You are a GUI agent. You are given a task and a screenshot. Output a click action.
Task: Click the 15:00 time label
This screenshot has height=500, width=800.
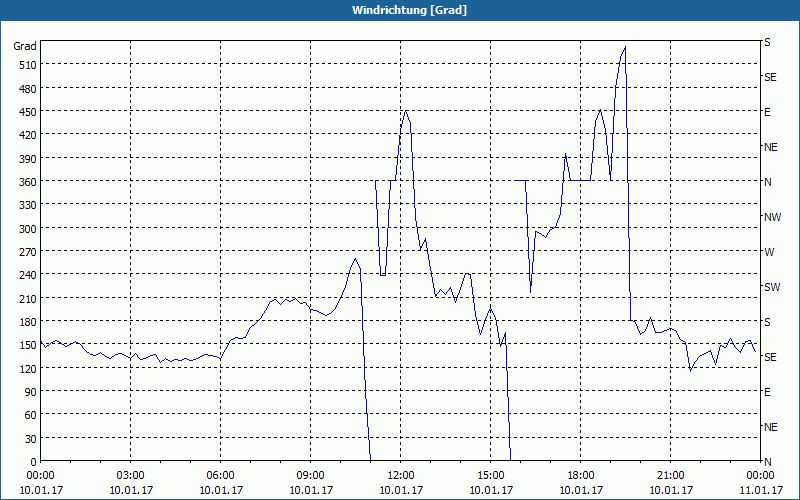click(x=490, y=476)
